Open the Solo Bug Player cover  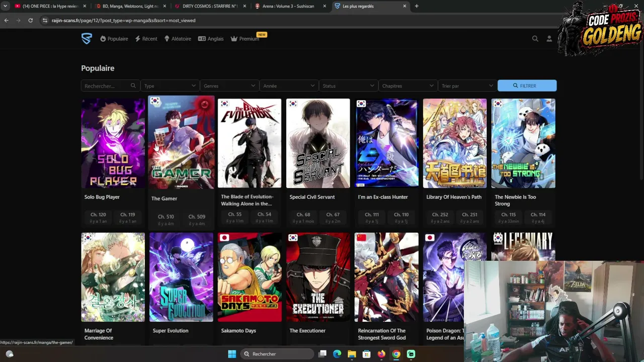pos(113,143)
